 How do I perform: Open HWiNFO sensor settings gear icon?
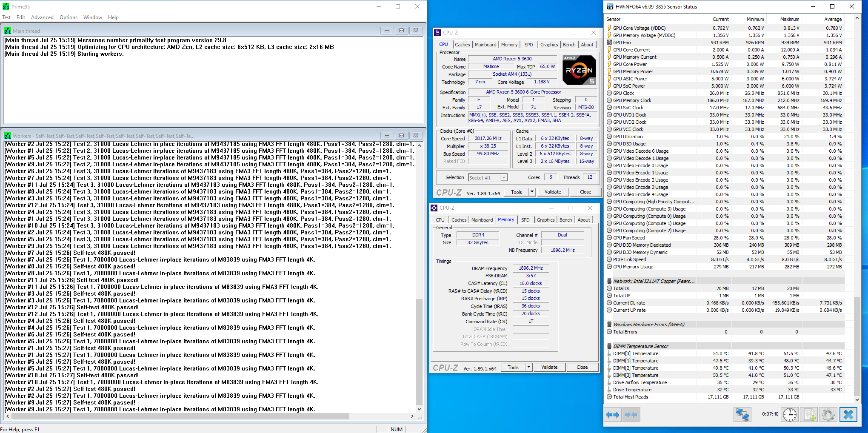(x=828, y=415)
